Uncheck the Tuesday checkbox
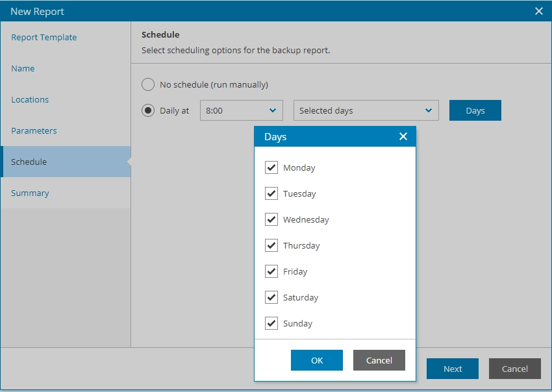Image resolution: width=552 pixels, height=392 pixels. (271, 193)
